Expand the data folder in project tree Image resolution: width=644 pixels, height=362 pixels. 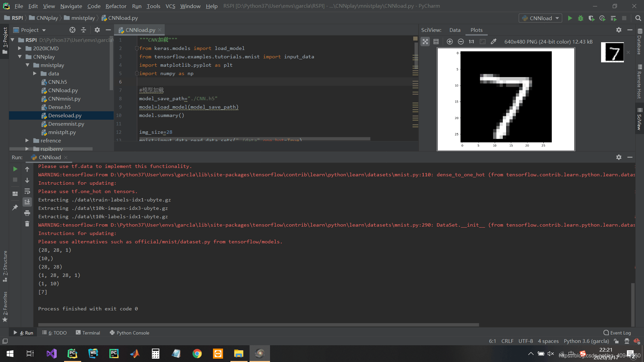[x=35, y=73]
